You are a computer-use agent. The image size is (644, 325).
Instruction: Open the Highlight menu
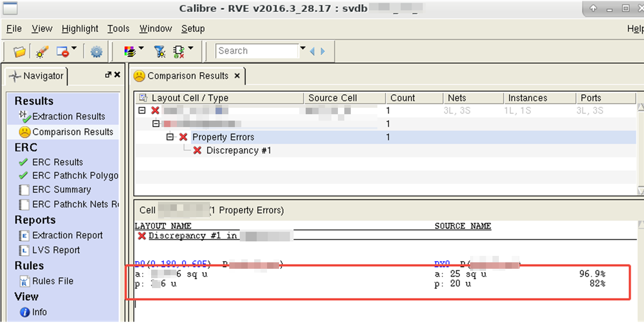[x=80, y=29]
